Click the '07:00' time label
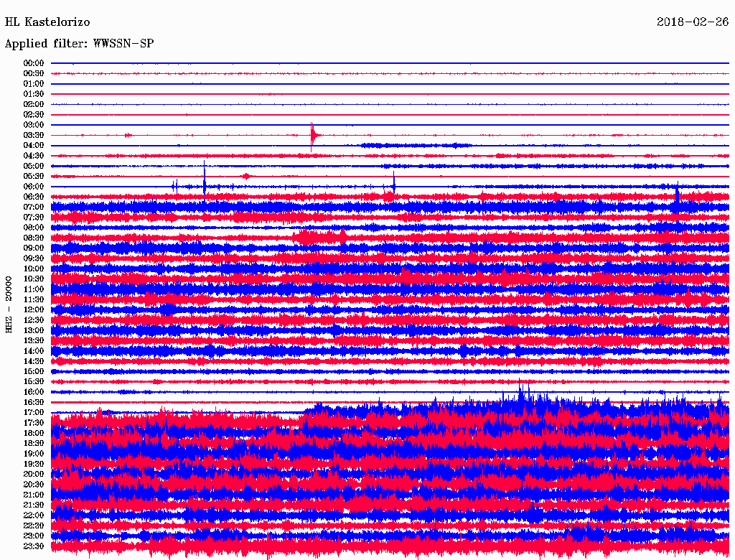The image size is (735, 560). click(33, 207)
